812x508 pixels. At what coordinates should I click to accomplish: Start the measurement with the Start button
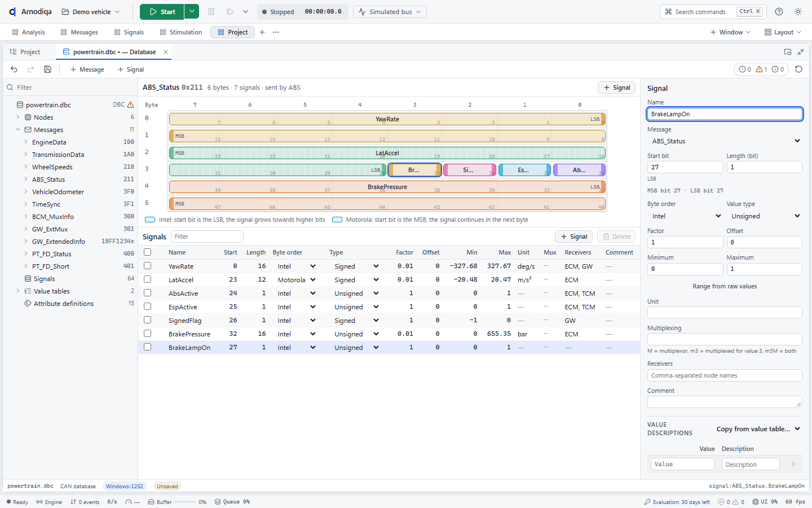(162, 12)
